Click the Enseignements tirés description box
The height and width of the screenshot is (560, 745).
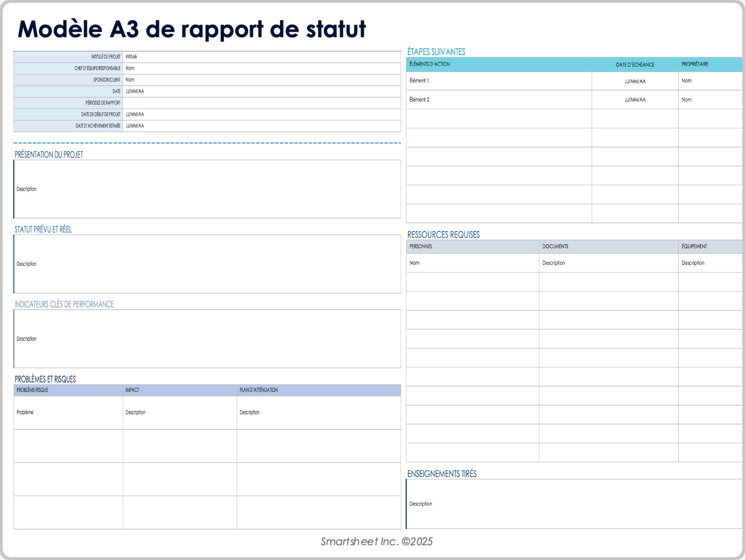[574, 503]
